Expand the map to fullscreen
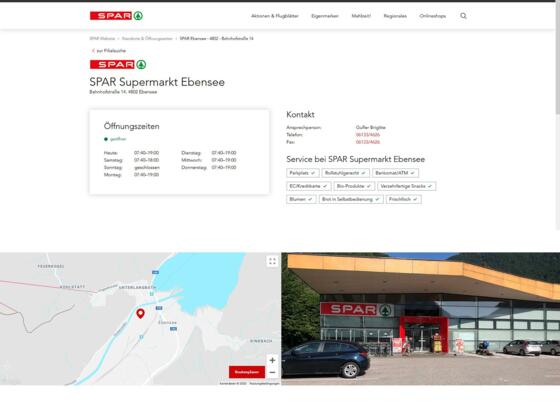The height and width of the screenshot is (420, 560). [272, 261]
